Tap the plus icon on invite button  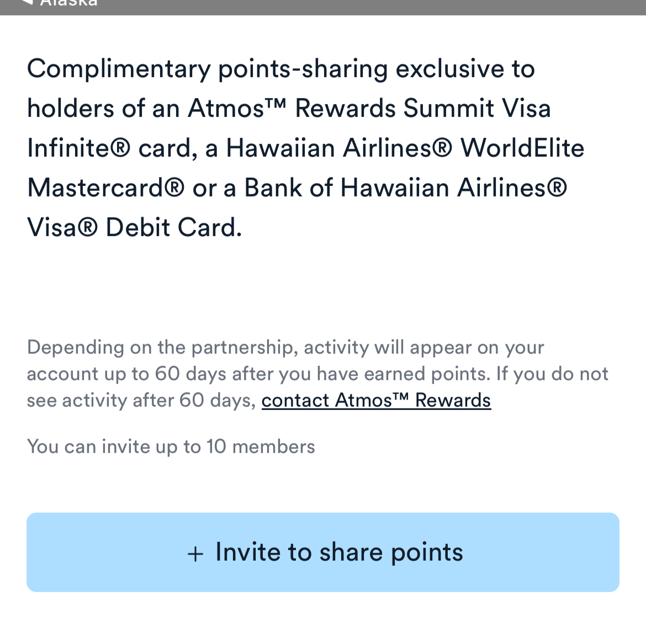tap(195, 553)
